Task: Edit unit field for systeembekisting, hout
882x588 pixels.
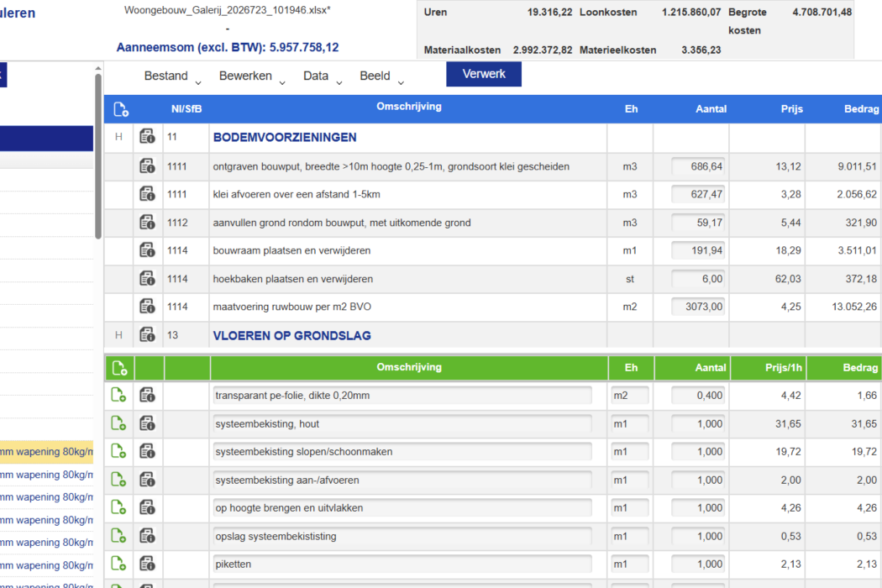Action: pos(629,423)
